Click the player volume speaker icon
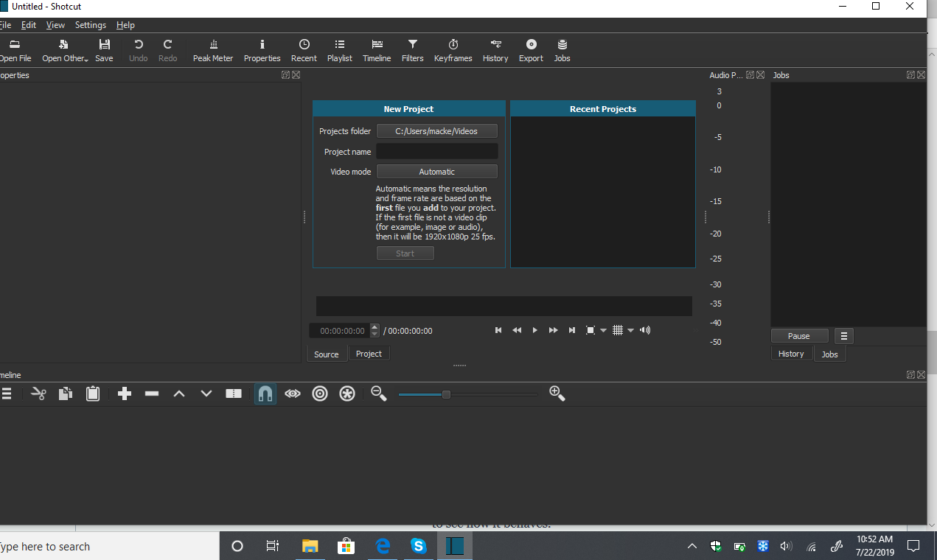The width and height of the screenshot is (937, 560). click(645, 330)
